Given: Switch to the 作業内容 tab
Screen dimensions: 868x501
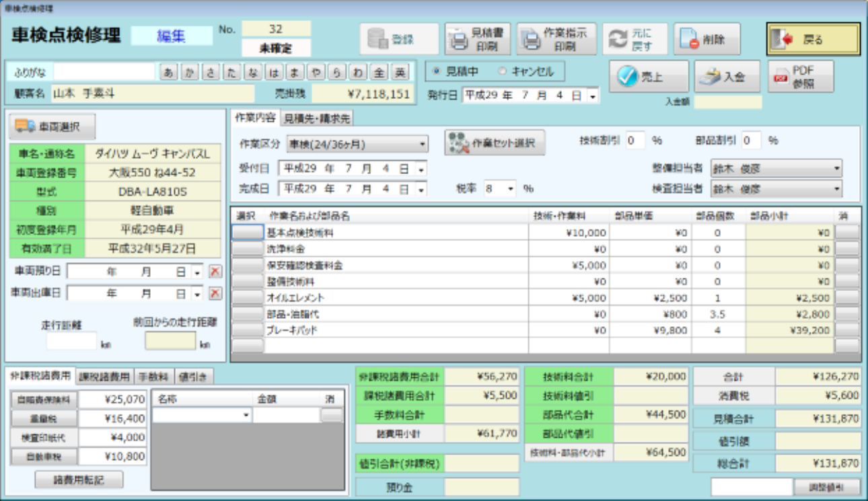Looking at the screenshot, I should [254, 118].
